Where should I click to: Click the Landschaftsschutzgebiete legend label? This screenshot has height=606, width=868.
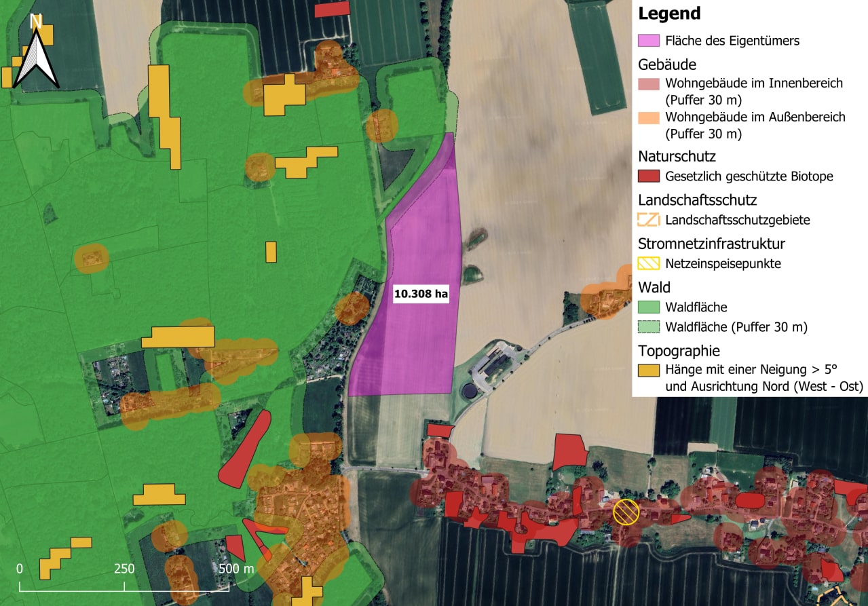tap(738, 220)
